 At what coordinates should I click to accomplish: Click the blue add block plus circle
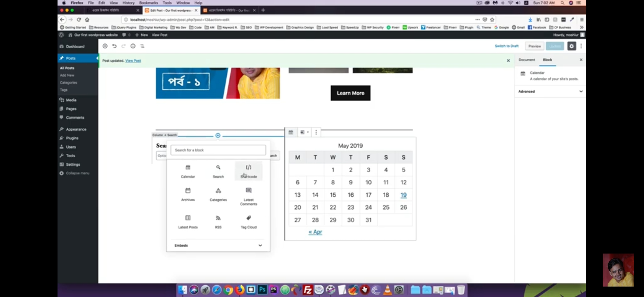218,135
